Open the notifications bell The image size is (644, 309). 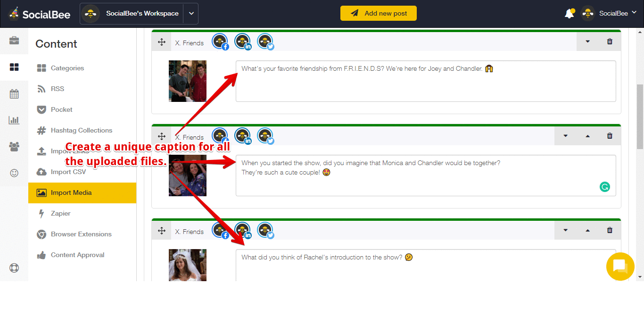(x=570, y=13)
